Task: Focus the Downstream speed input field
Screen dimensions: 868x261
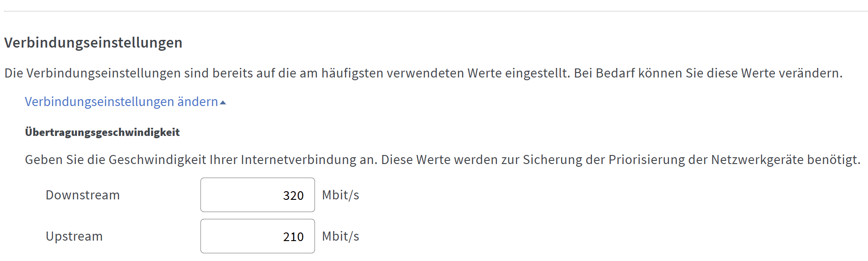Action: tap(257, 195)
